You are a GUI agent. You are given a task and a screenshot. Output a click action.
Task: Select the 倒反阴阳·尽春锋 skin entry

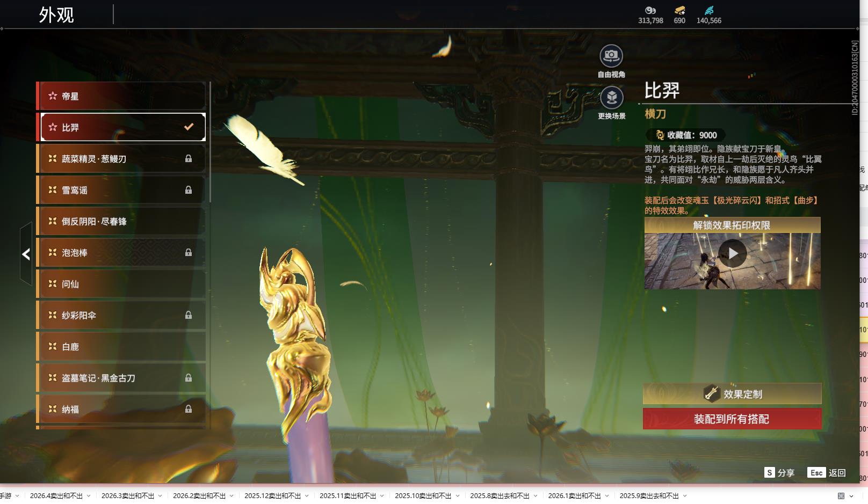coord(121,221)
